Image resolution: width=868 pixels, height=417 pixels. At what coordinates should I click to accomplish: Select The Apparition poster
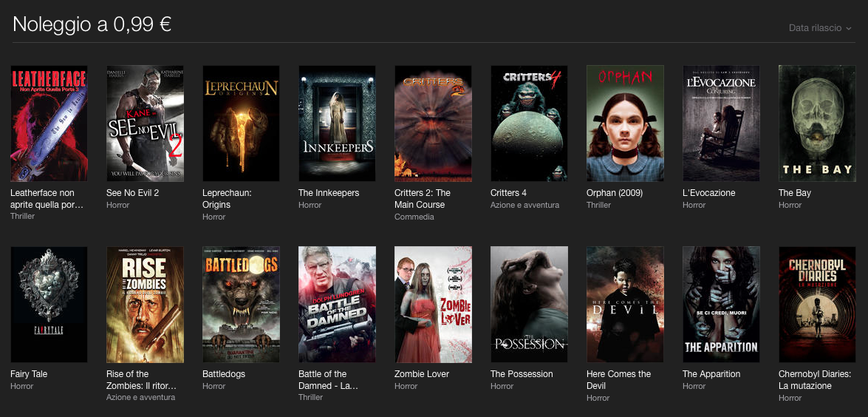721,305
